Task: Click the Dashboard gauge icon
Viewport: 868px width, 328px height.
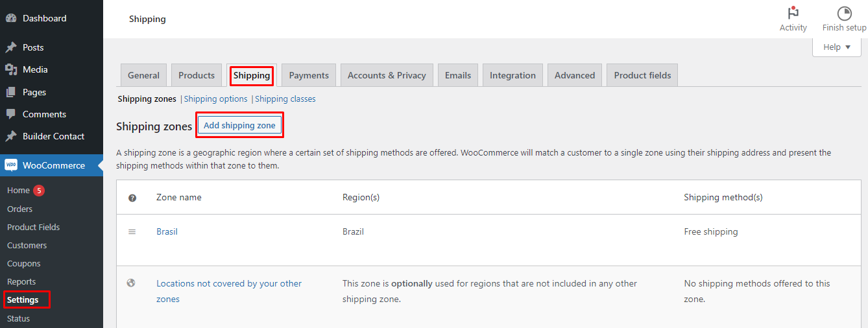Action: point(11,18)
